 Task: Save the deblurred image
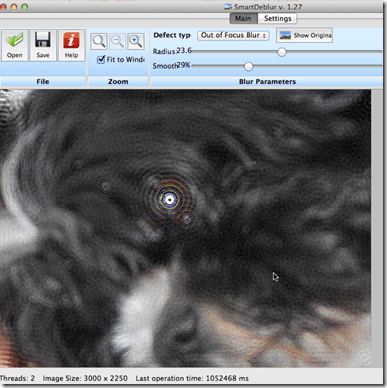43,45
